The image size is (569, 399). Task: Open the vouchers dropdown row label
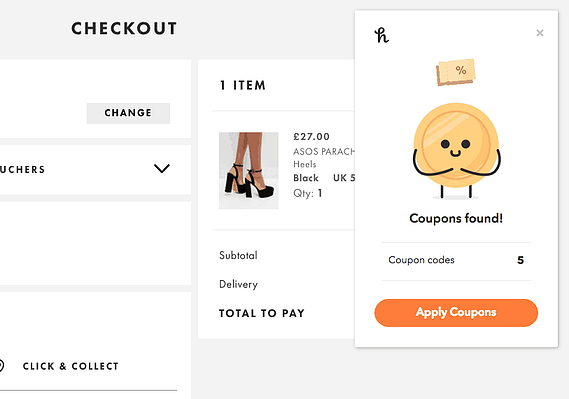[22, 169]
